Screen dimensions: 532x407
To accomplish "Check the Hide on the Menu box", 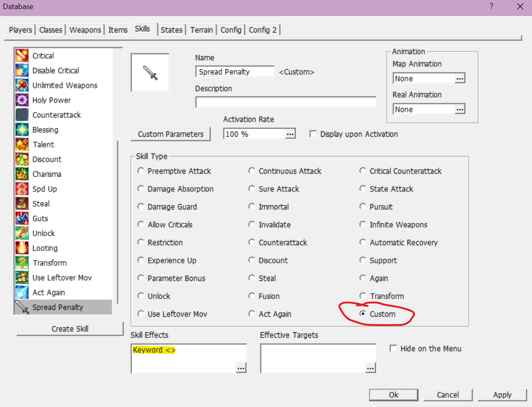I will click(x=393, y=348).
